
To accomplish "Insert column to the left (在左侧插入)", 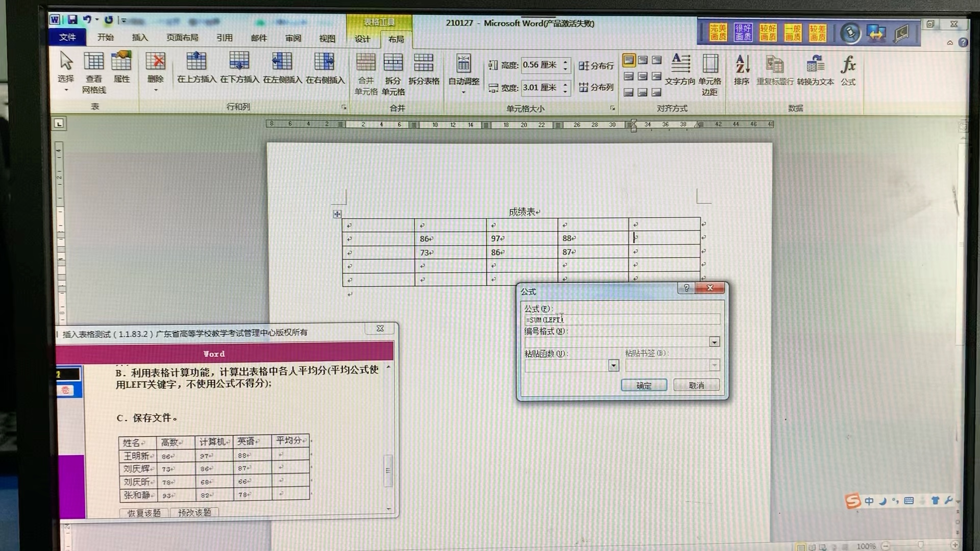I will pos(282,67).
